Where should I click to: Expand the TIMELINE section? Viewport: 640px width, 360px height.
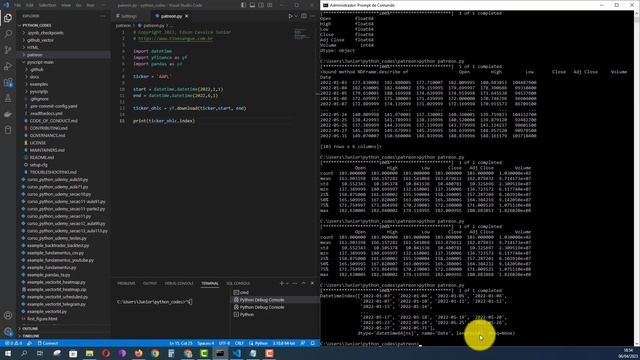click(x=31, y=336)
